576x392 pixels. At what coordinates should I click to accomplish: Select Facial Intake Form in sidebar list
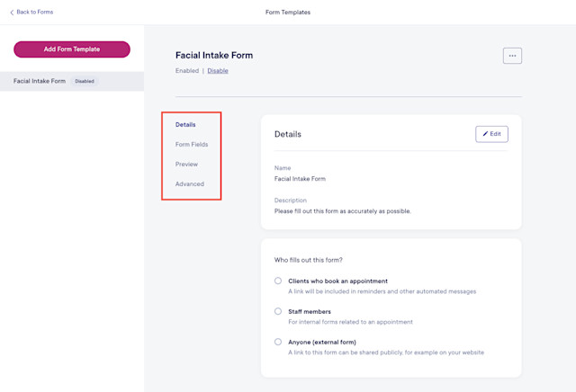pos(72,81)
